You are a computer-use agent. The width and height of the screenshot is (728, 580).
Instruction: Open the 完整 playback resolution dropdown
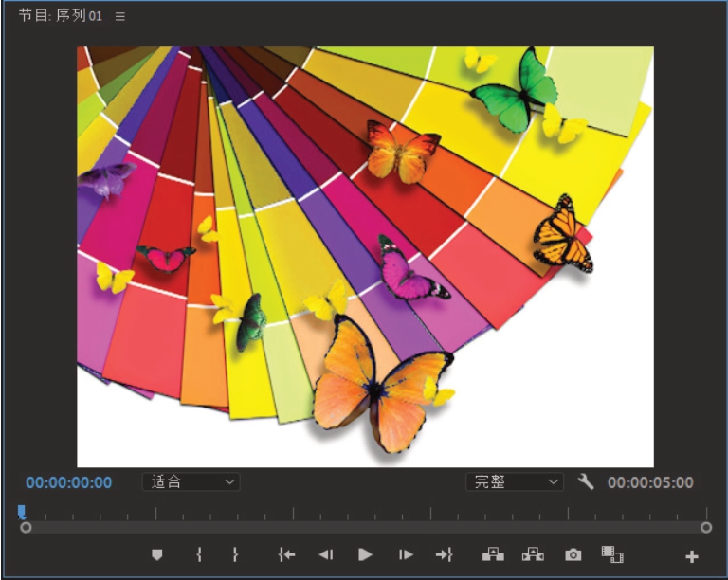pos(515,482)
